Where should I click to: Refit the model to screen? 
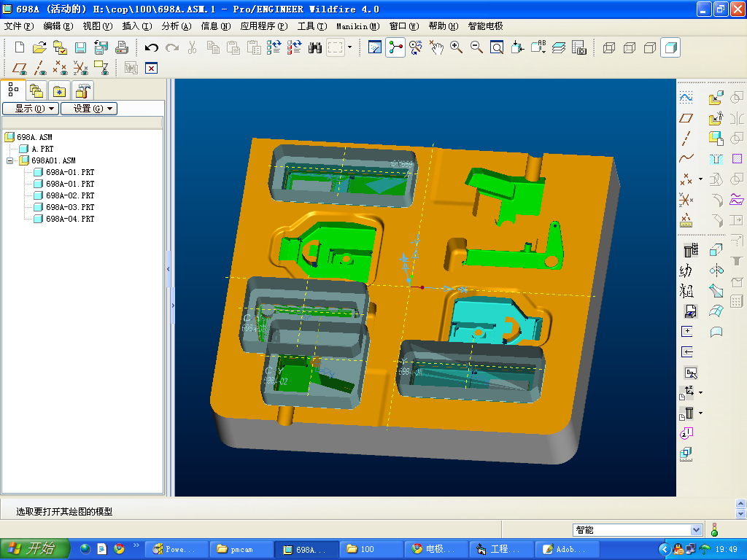pyautogui.click(x=497, y=47)
